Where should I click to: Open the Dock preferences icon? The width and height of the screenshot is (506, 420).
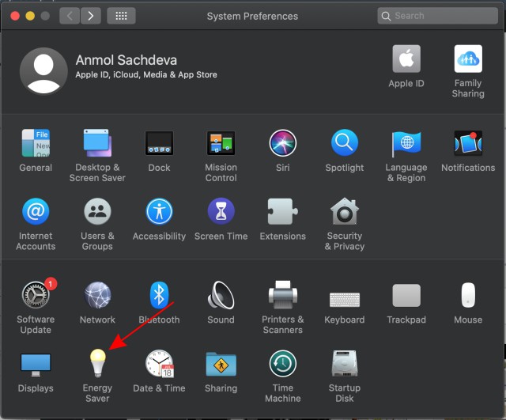(x=159, y=143)
